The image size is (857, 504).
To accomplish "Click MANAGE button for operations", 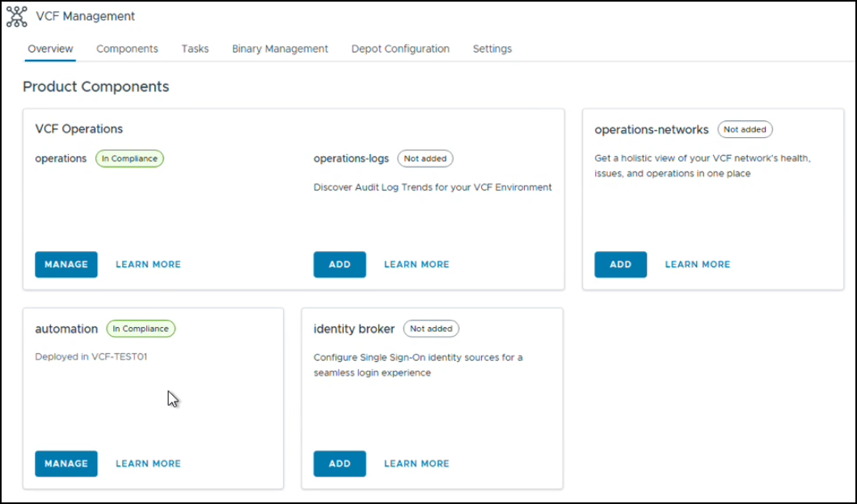I will 66,264.
